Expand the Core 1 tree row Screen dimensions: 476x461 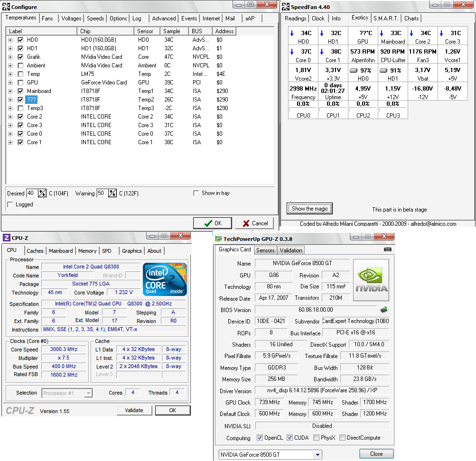10,142
